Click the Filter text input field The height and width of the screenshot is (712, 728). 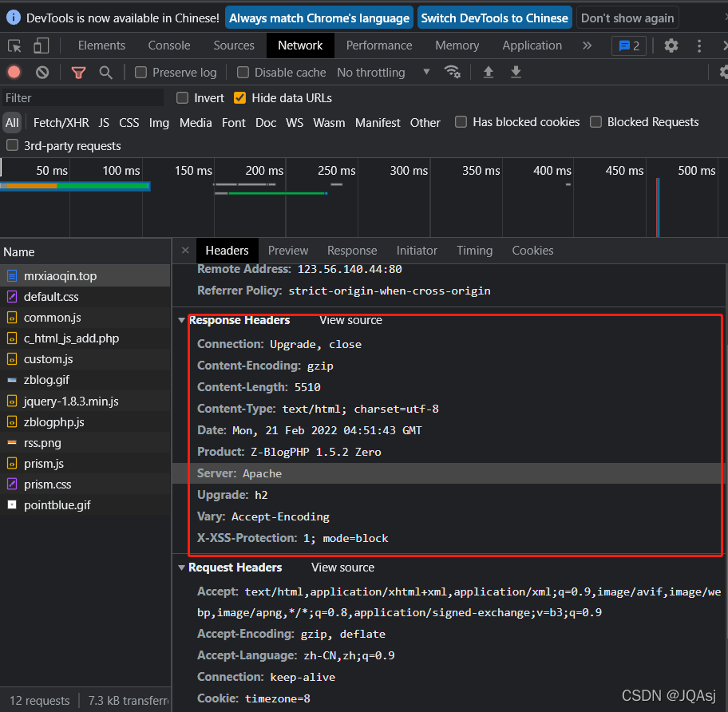pyautogui.click(x=82, y=97)
